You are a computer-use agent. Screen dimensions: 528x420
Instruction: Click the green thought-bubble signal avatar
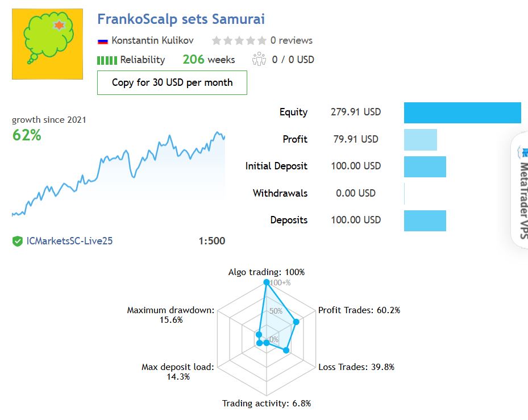[x=47, y=44]
